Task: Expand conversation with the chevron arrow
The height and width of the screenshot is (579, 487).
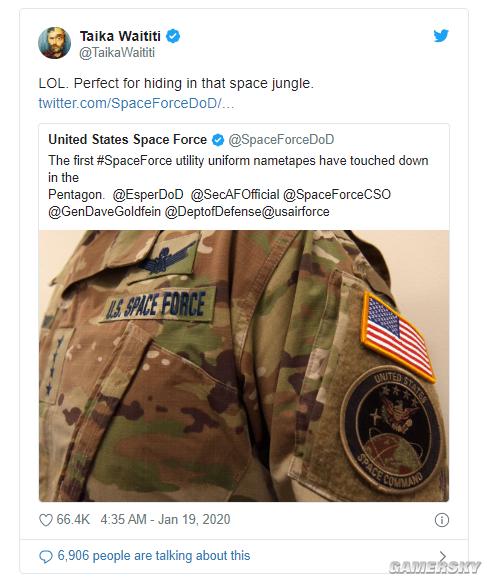Action: (x=443, y=556)
